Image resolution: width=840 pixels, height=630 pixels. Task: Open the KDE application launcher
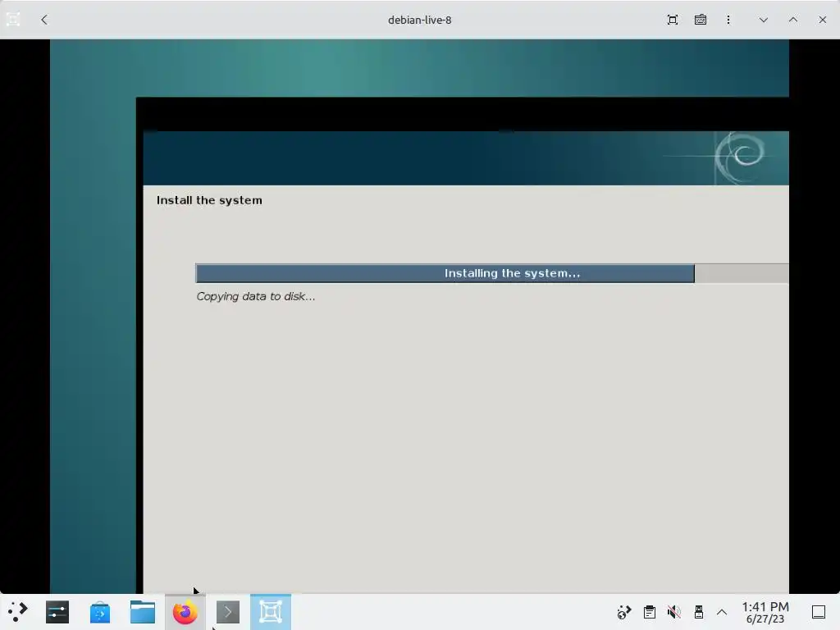(18, 612)
